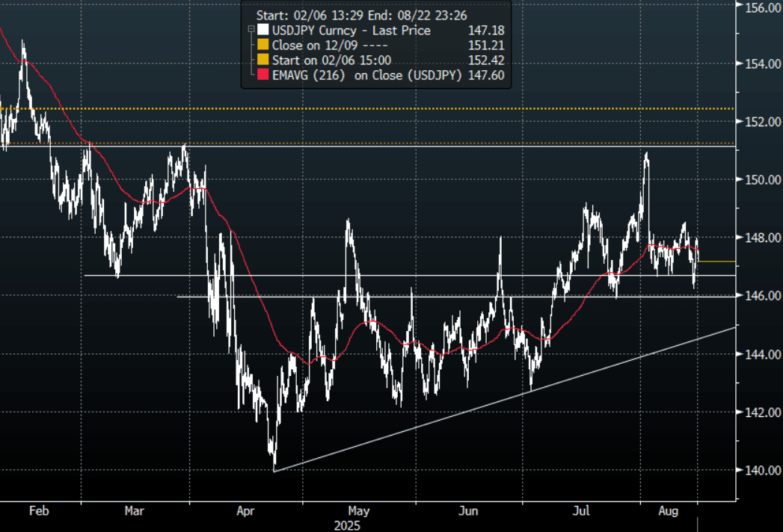Screen dimensions: 783x532
Task: Click the 147.18 last price value in legend
Action: (490, 31)
